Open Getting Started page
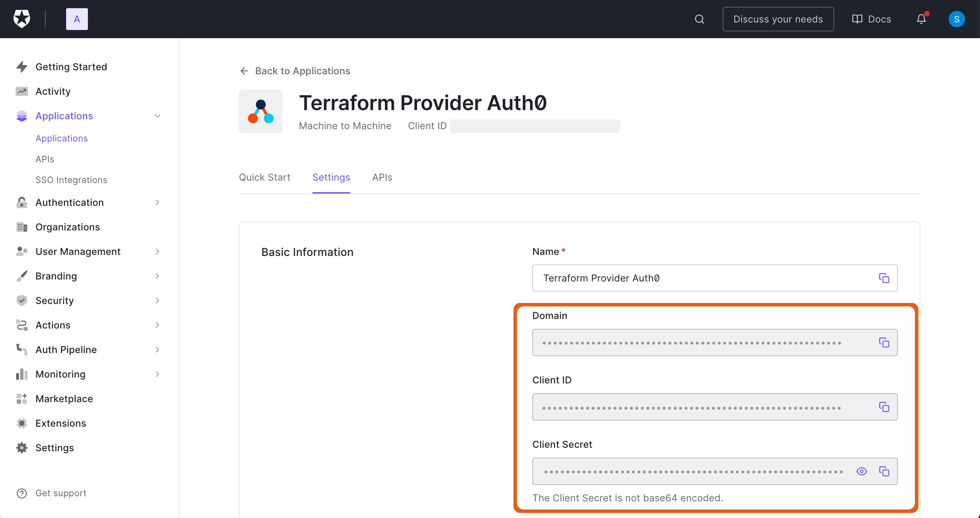 (71, 66)
